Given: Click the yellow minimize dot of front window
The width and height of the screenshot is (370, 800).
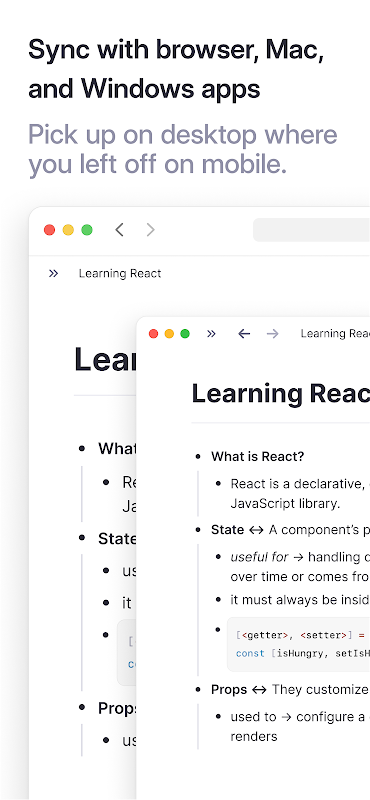Looking at the screenshot, I should point(169,334).
